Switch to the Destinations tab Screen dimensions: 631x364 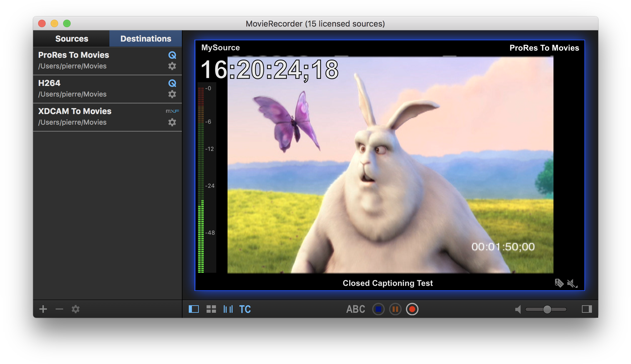pyautogui.click(x=146, y=39)
